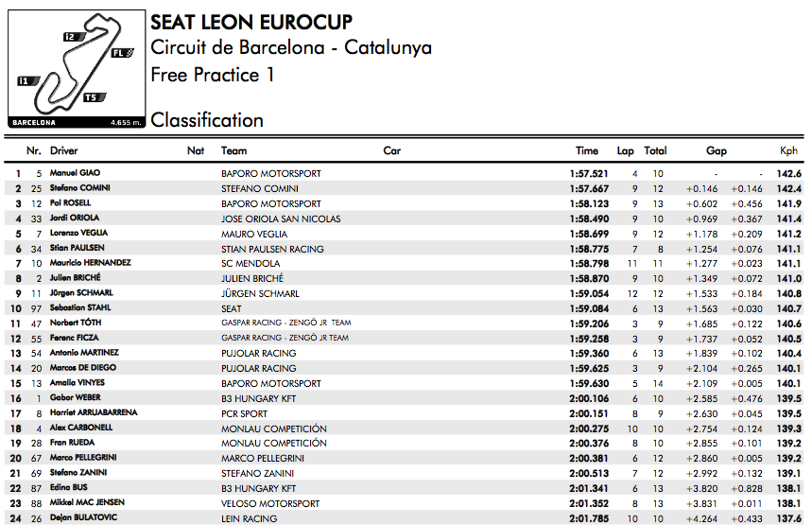Click the Kph column header
Image resolution: width=812 pixels, height=525 pixels.
tap(788, 150)
